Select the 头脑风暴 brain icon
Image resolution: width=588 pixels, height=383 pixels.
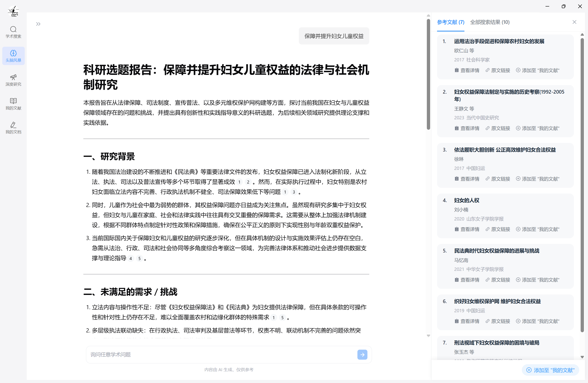tap(13, 56)
